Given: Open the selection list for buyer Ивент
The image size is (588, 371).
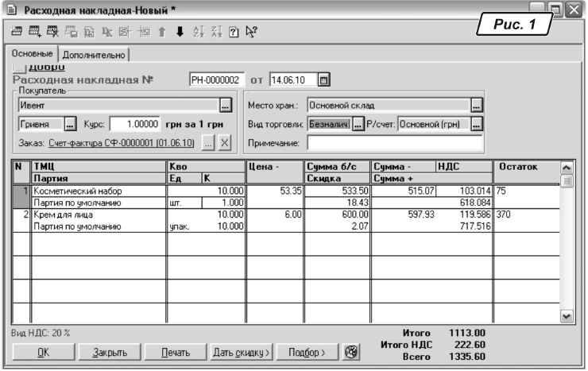Looking at the screenshot, I should point(225,105).
